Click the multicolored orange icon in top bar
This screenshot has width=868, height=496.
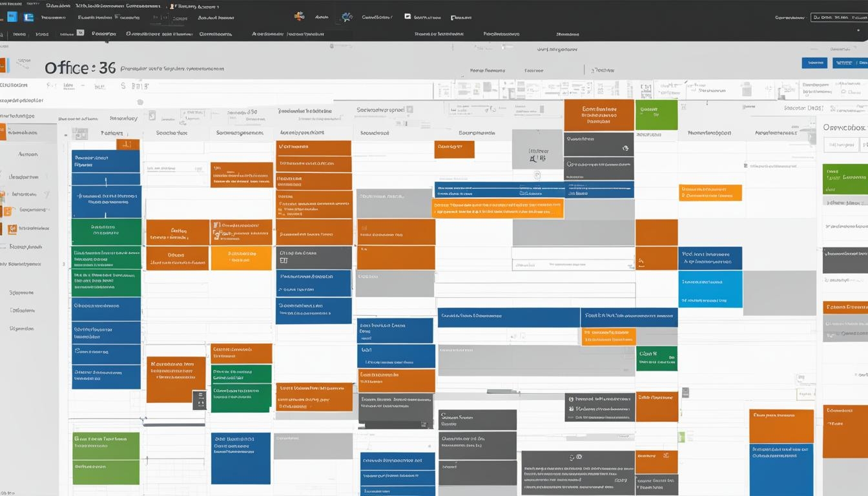pyautogui.click(x=299, y=17)
